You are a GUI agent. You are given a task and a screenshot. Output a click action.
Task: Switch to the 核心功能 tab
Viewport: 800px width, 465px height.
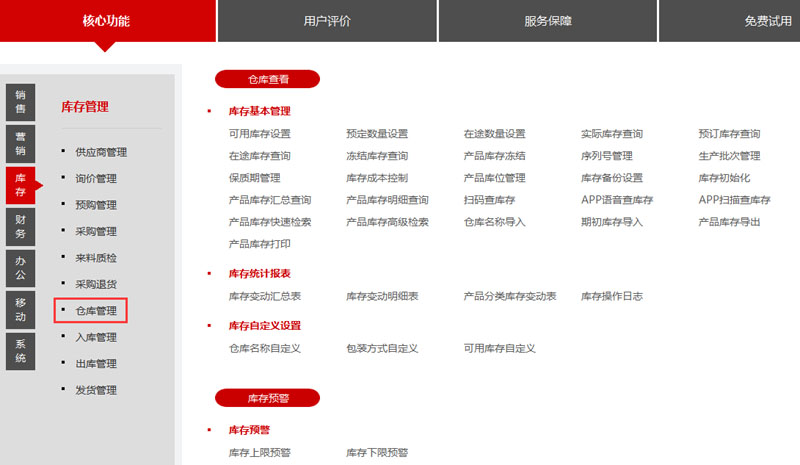tap(107, 21)
